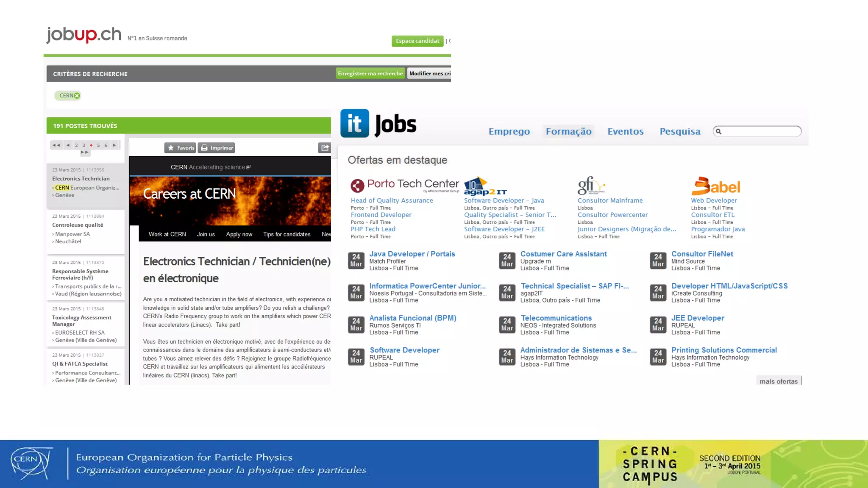The image size is (868, 488).
Task: Print the job using Imprimer button
Action: click(x=217, y=148)
